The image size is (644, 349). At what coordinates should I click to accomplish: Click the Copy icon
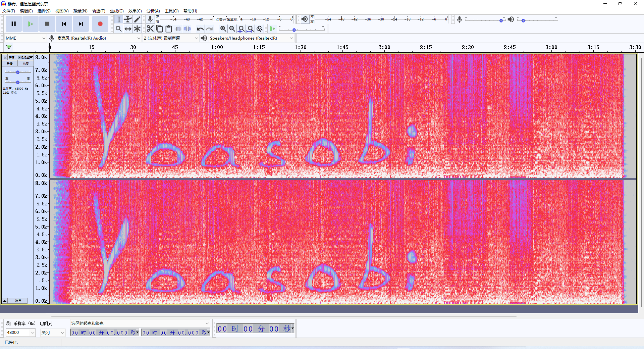pyautogui.click(x=160, y=29)
